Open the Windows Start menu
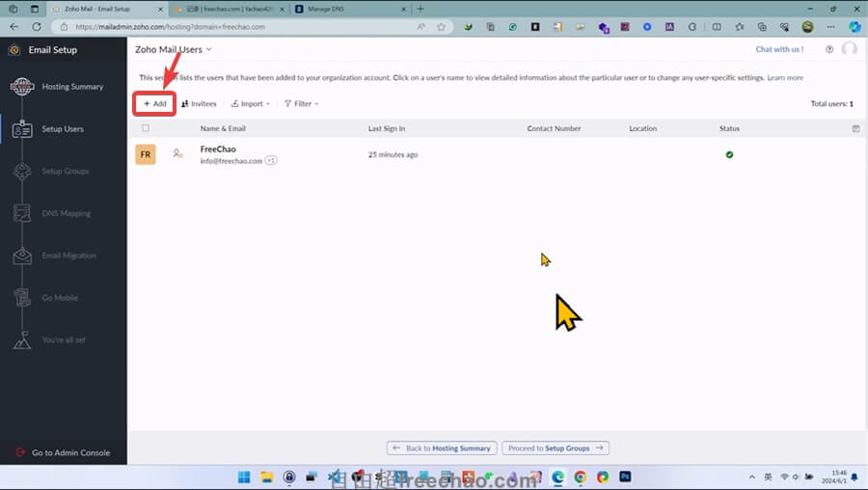The width and height of the screenshot is (868, 490). coord(244,477)
